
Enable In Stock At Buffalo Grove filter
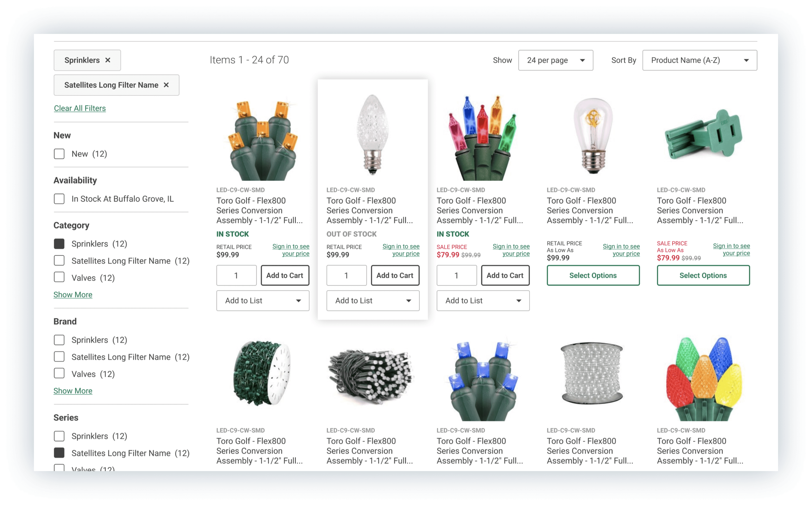(x=59, y=199)
